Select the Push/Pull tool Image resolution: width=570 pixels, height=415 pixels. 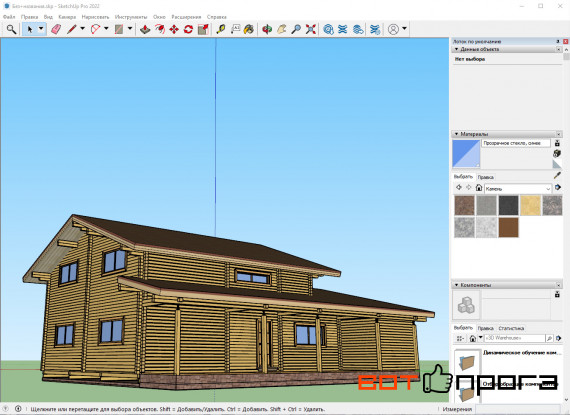tap(145, 29)
